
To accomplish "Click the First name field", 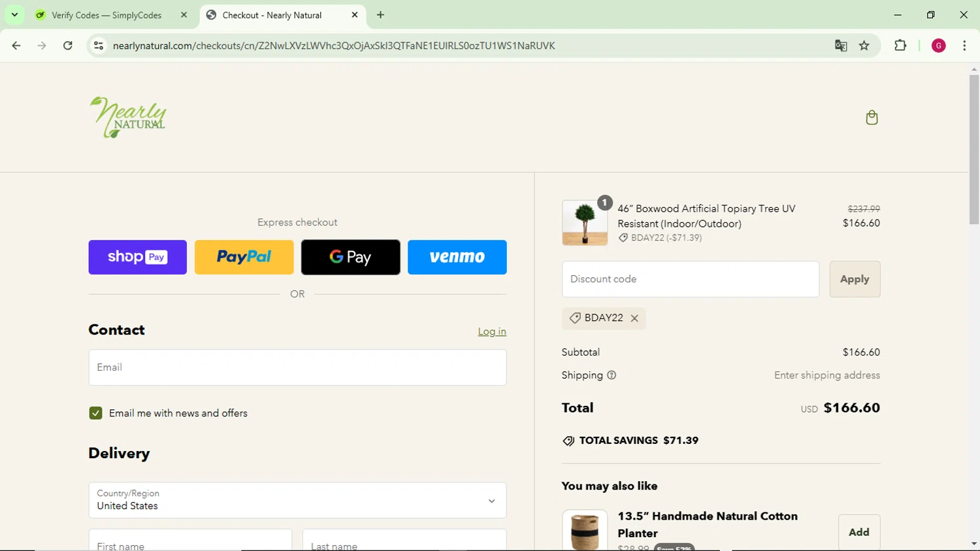I will coord(190,541).
